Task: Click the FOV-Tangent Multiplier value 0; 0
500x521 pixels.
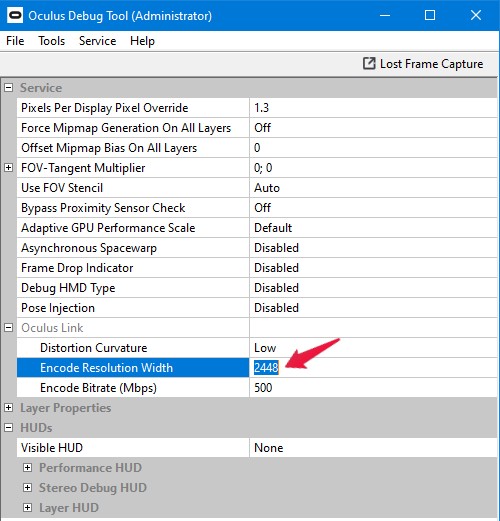Action: (373, 168)
